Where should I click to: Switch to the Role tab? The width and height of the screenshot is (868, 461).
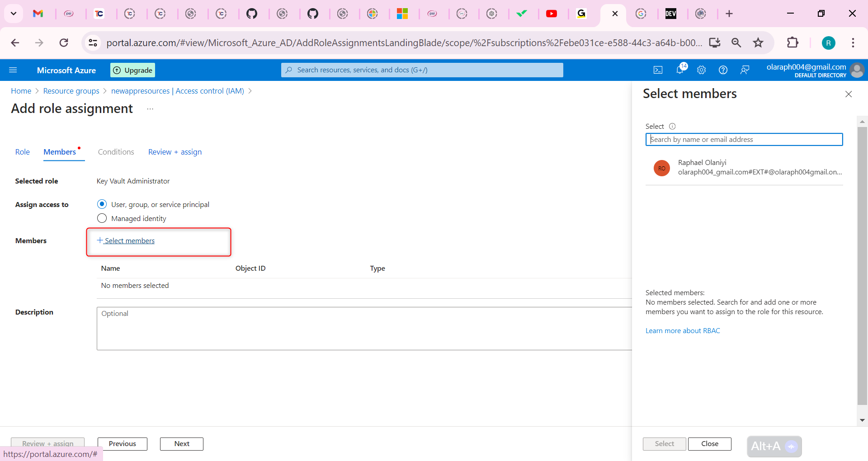tap(22, 152)
